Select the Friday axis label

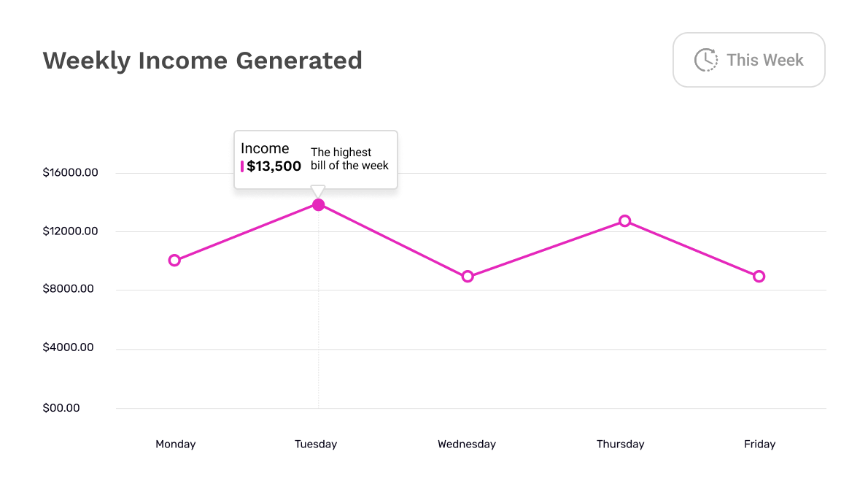(760, 444)
